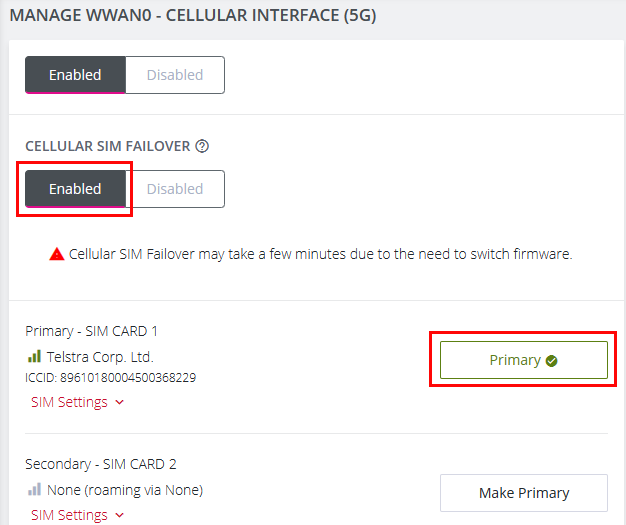Turn on Cellular SIM Failover with Enabled
Image resolution: width=626 pixels, height=525 pixels.
click(75, 189)
